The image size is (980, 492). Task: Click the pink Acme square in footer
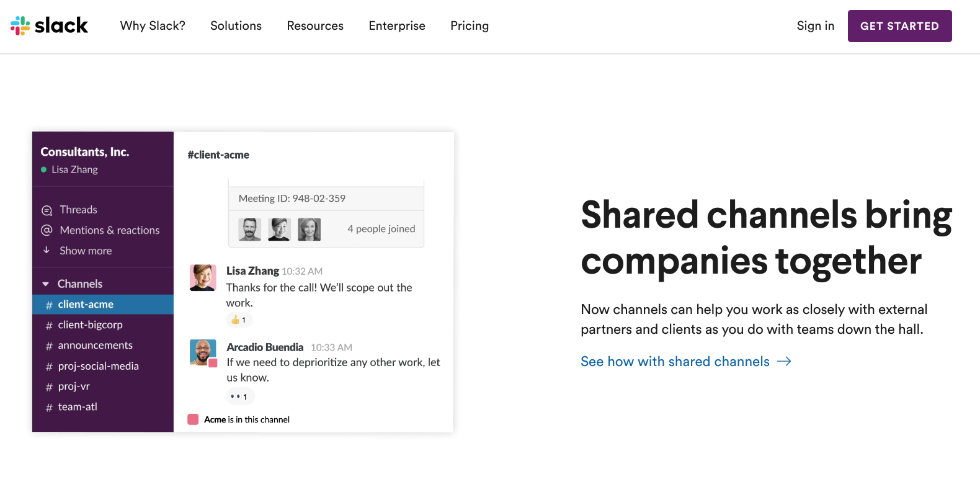(193, 419)
